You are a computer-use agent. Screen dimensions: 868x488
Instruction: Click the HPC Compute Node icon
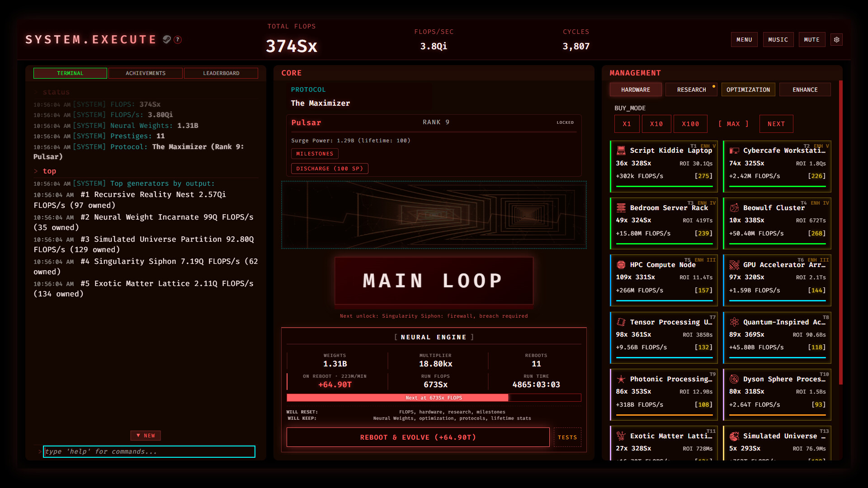click(x=621, y=265)
